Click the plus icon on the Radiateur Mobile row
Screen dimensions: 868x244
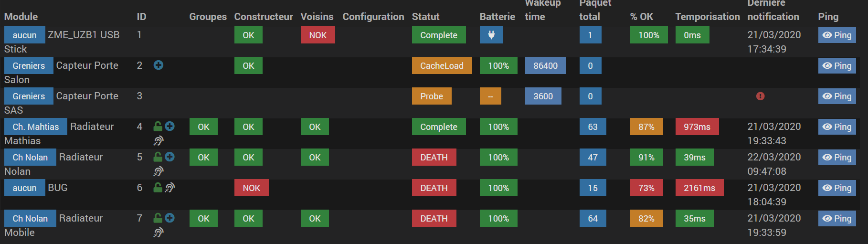click(x=170, y=218)
